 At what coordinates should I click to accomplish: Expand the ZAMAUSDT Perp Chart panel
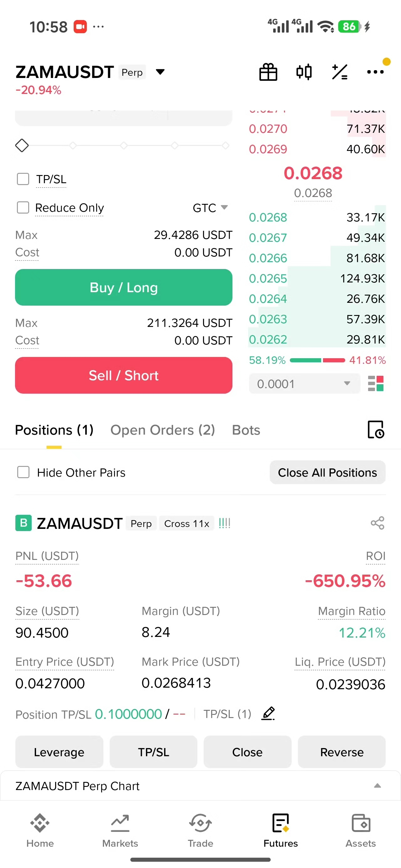point(200,786)
